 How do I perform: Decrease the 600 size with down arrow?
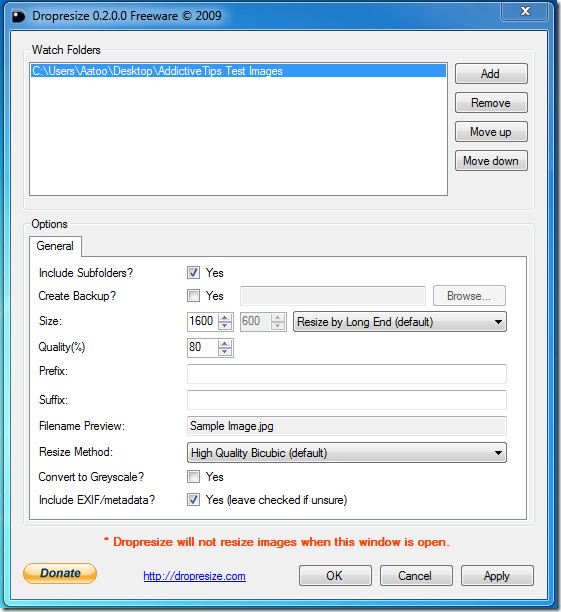278,326
